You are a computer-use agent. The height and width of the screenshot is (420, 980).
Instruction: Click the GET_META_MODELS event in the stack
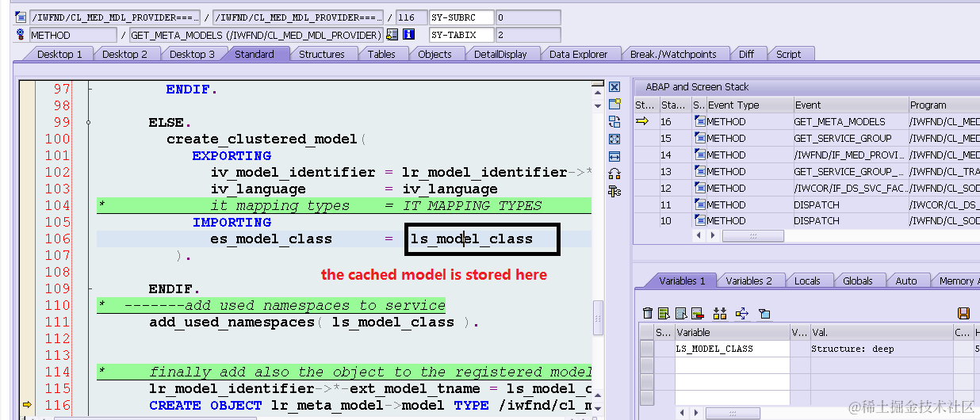pyautogui.click(x=850, y=121)
